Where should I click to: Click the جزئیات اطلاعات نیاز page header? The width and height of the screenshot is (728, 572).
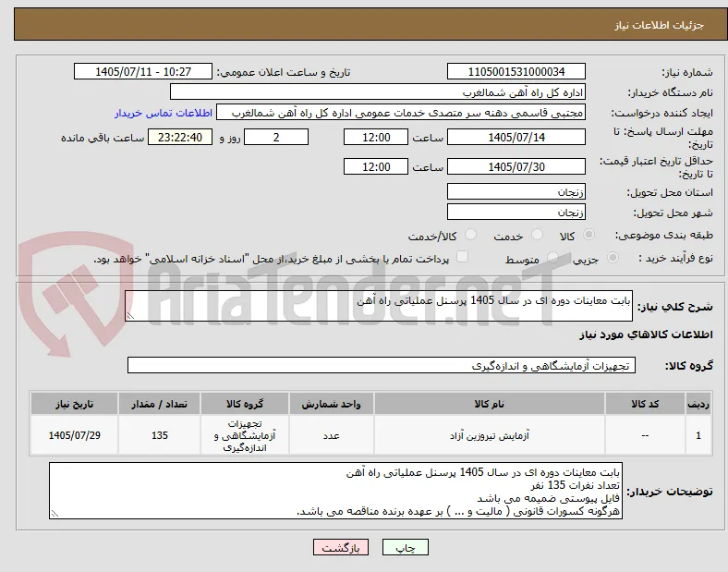click(660, 25)
